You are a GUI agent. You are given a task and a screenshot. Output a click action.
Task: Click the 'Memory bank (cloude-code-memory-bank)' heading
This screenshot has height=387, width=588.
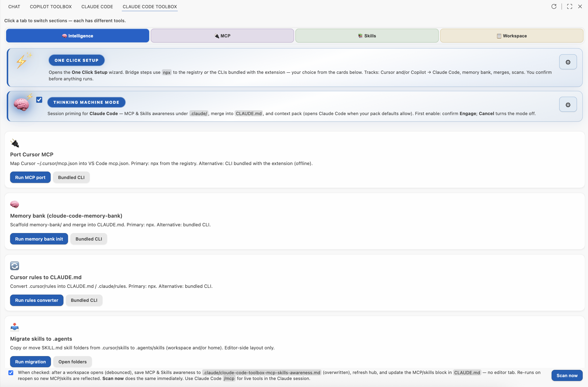(66, 216)
